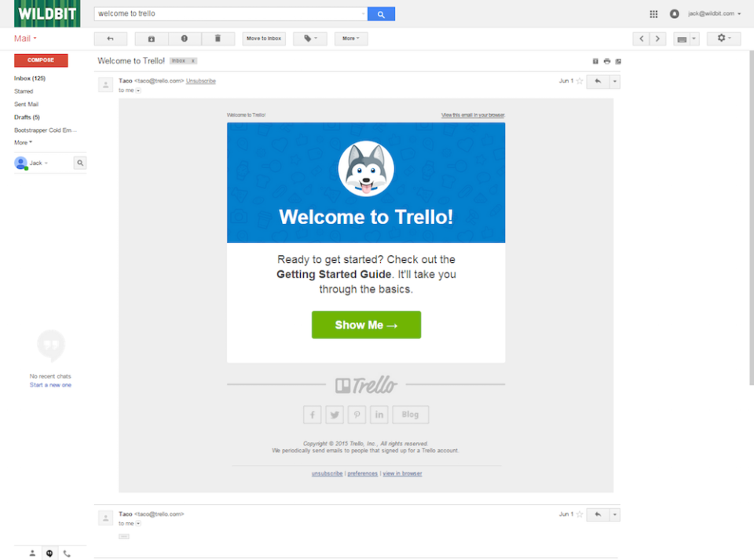The width and height of the screenshot is (754, 560).
Task: Print the conversation with printer icon
Action: tap(607, 61)
